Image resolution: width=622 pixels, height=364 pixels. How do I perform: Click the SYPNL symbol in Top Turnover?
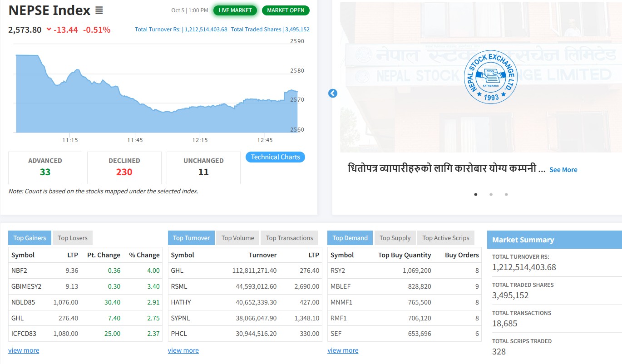point(180,318)
